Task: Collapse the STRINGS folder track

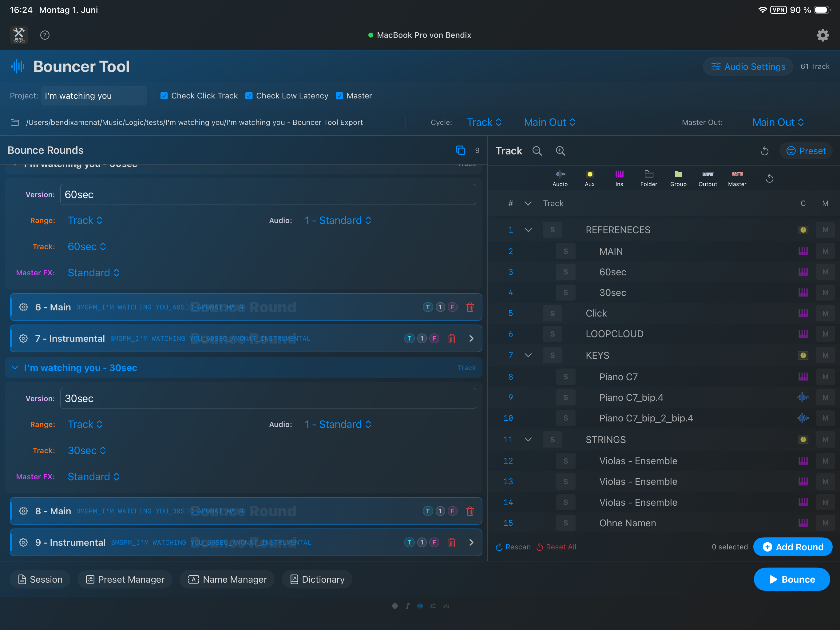Action: coord(528,440)
